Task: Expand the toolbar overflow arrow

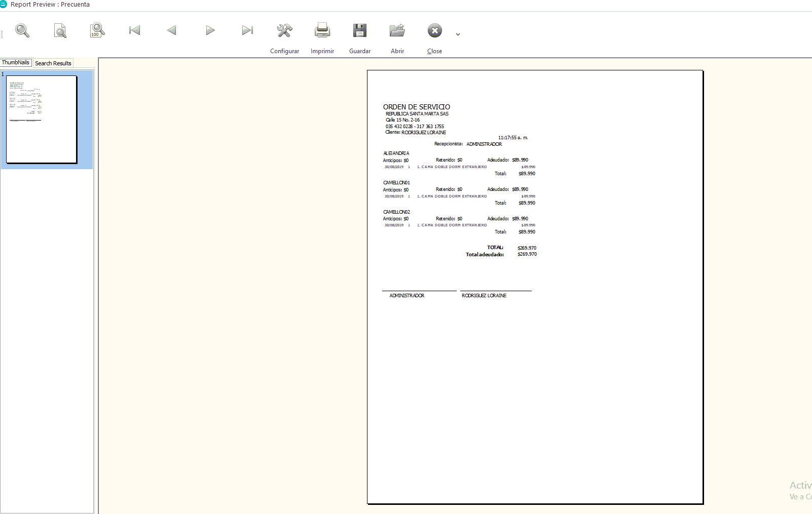Action: 458,34
